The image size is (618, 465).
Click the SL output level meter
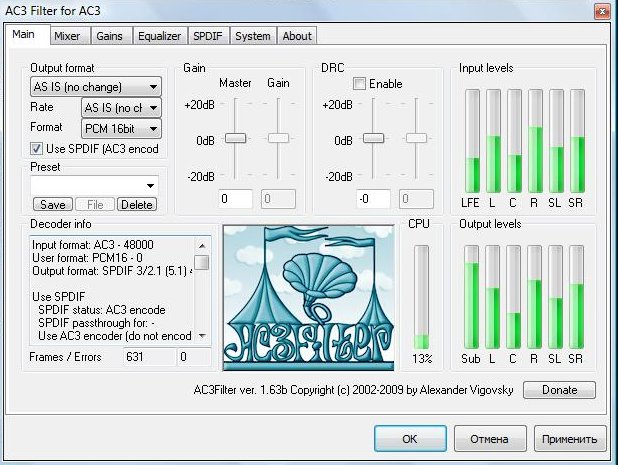[x=556, y=297]
